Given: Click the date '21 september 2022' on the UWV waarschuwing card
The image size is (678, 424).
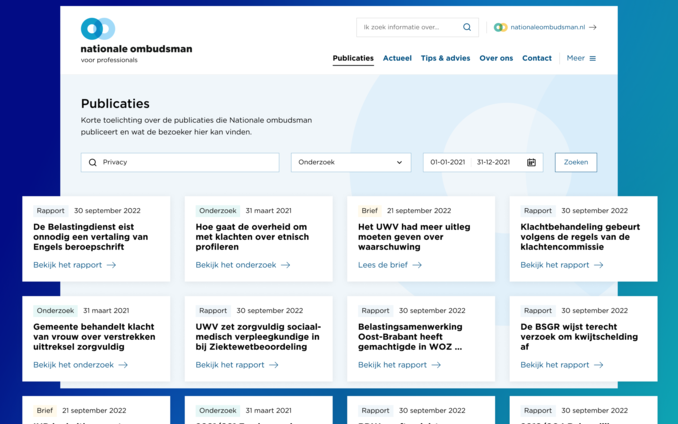Looking at the screenshot, I should pyautogui.click(x=419, y=211).
